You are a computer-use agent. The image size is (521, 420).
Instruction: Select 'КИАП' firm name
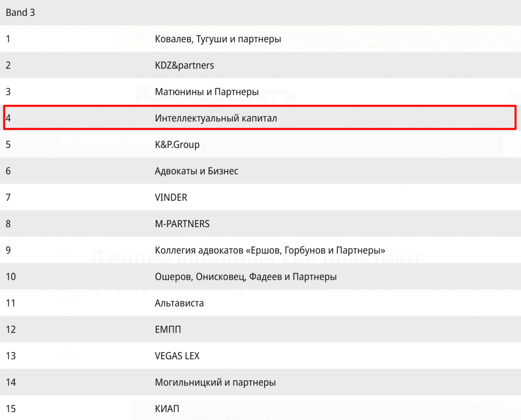[167, 409]
